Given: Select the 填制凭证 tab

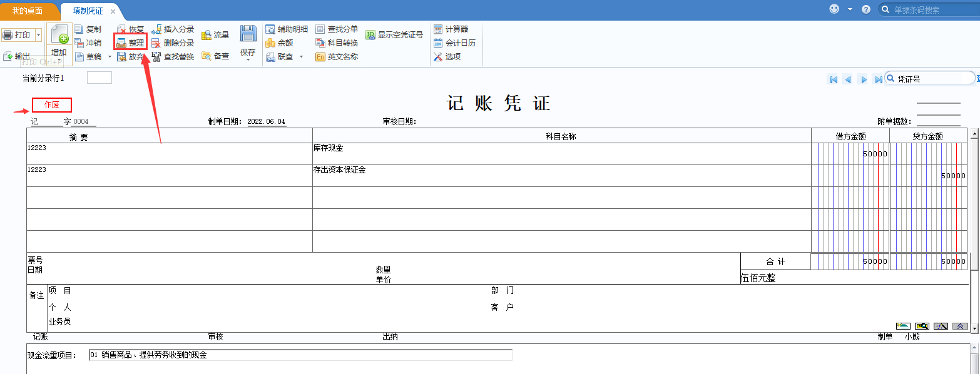Looking at the screenshot, I should pos(88,11).
